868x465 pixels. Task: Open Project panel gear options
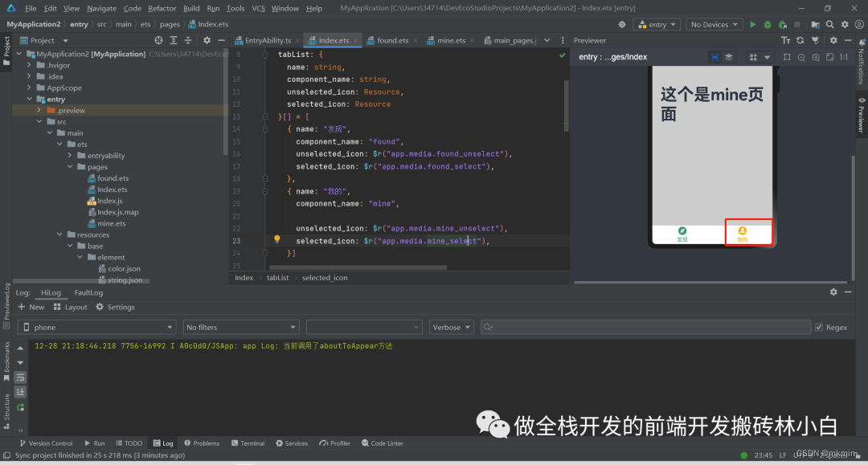coord(207,40)
